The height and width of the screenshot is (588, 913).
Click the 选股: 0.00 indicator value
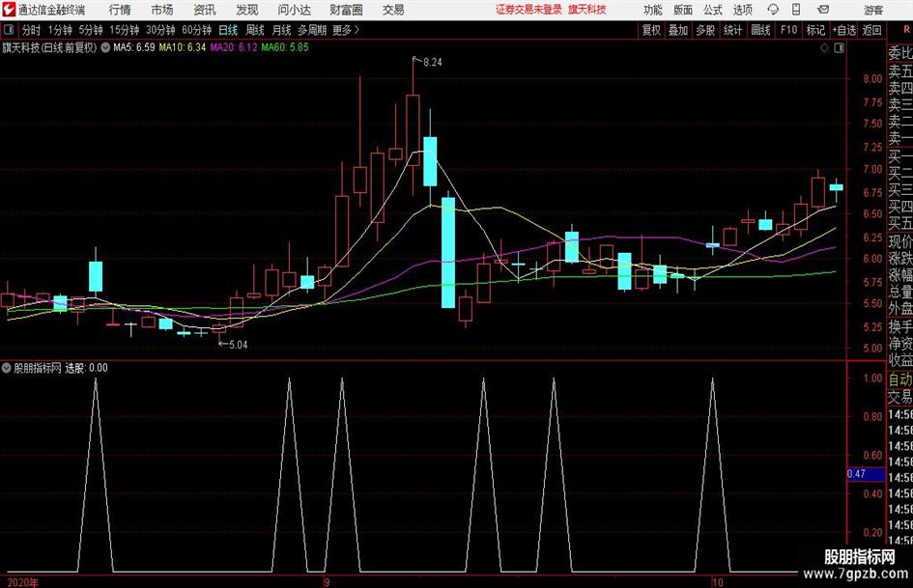(86, 368)
